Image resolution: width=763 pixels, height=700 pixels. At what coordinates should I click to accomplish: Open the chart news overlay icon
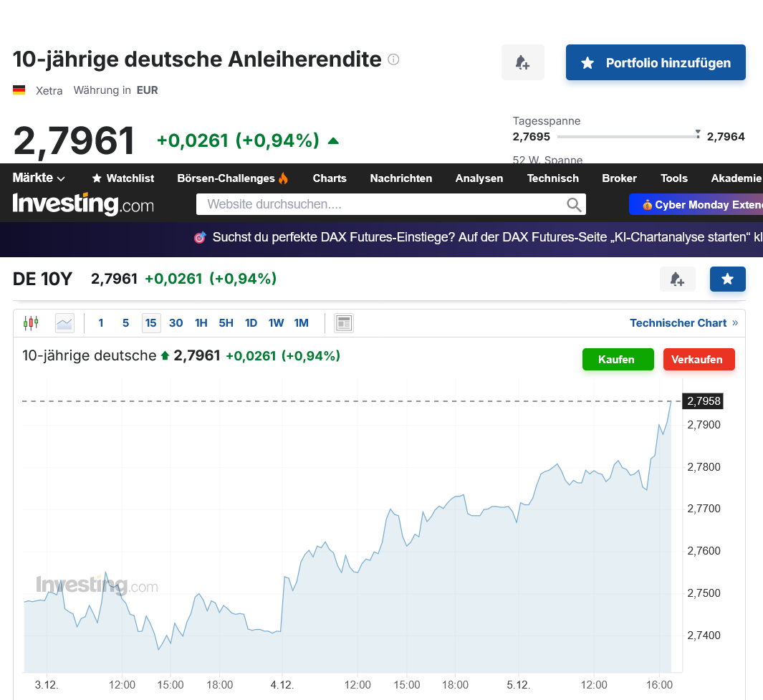tap(344, 323)
